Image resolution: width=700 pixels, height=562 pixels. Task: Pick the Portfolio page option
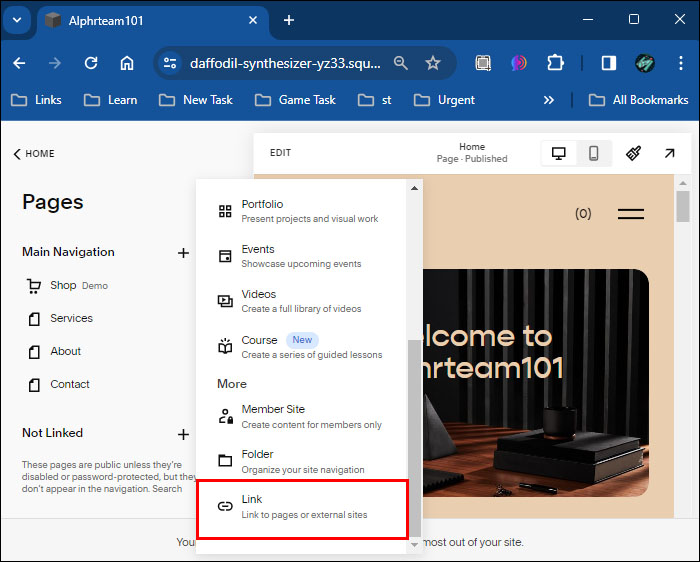tap(302, 211)
